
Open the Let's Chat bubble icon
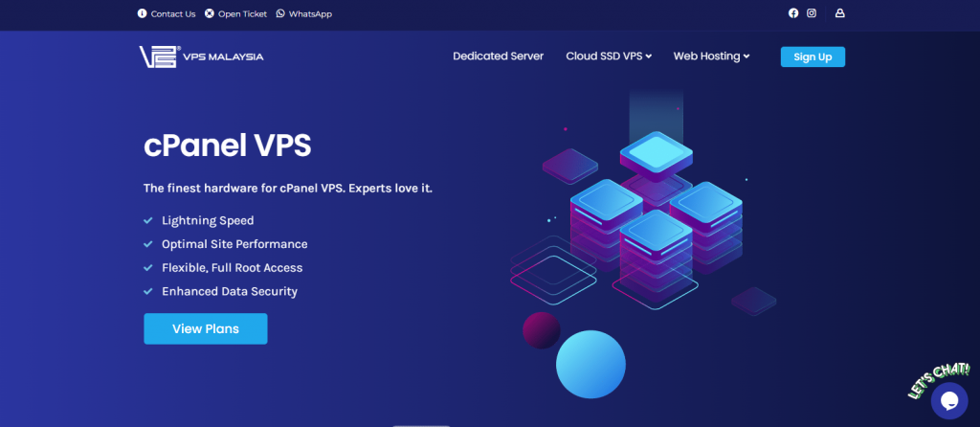pyautogui.click(x=948, y=401)
